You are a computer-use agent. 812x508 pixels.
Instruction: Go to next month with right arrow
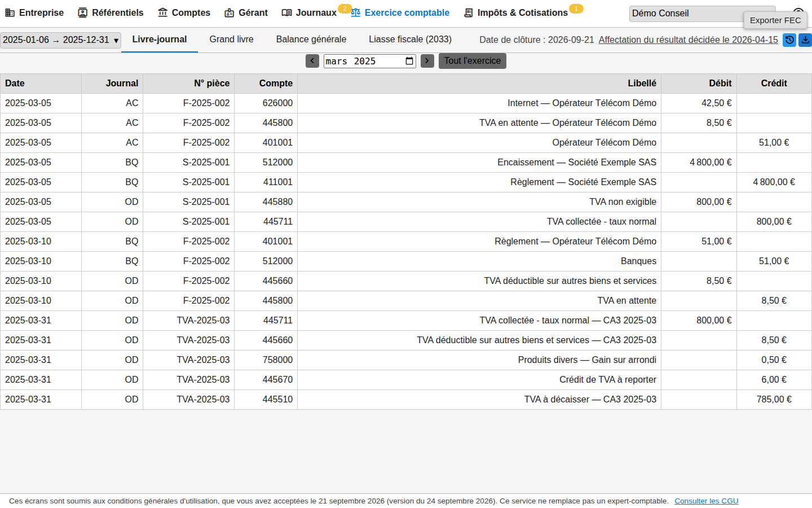(x=427, y=61)
